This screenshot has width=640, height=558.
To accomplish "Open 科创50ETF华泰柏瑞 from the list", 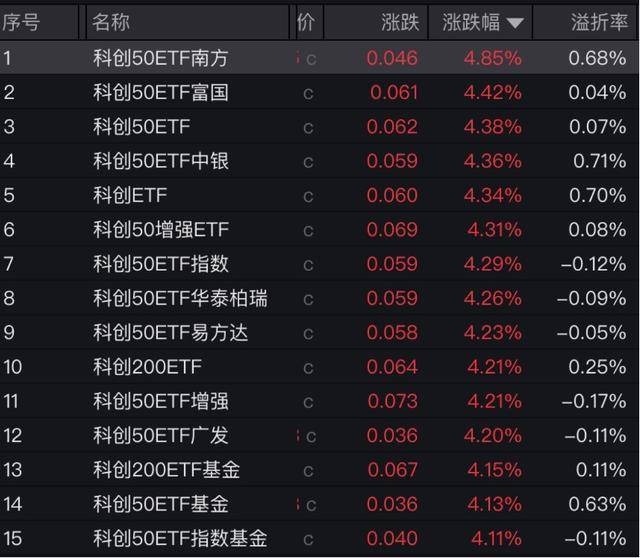I will pos(180,298).
